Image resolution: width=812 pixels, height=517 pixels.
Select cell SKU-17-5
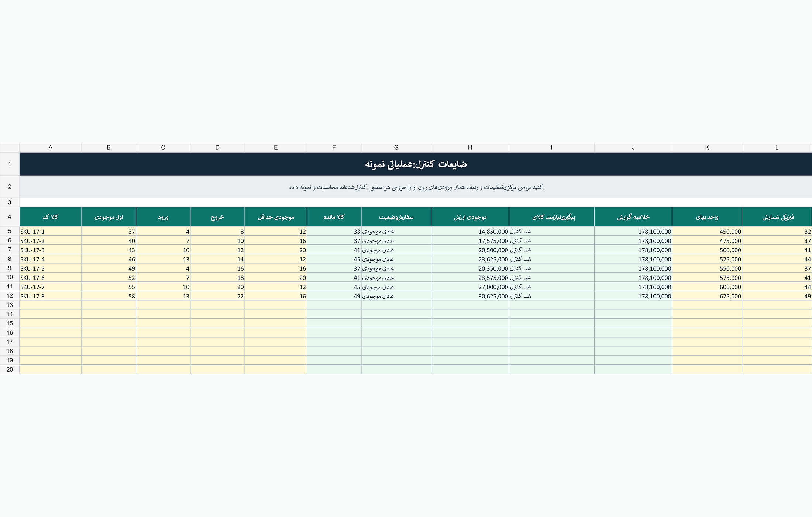(50, 268)
